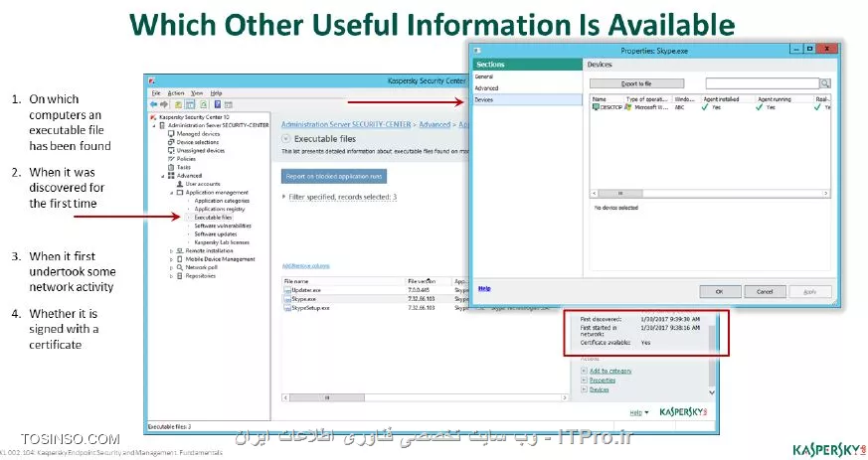The width and height of the screenshot is (868, 460).
Task: Click search field in Properties dialog
Action: (x=763, y=83)
